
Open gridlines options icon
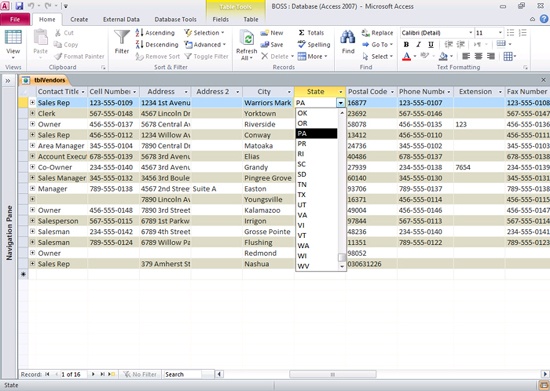coord(508,56)
